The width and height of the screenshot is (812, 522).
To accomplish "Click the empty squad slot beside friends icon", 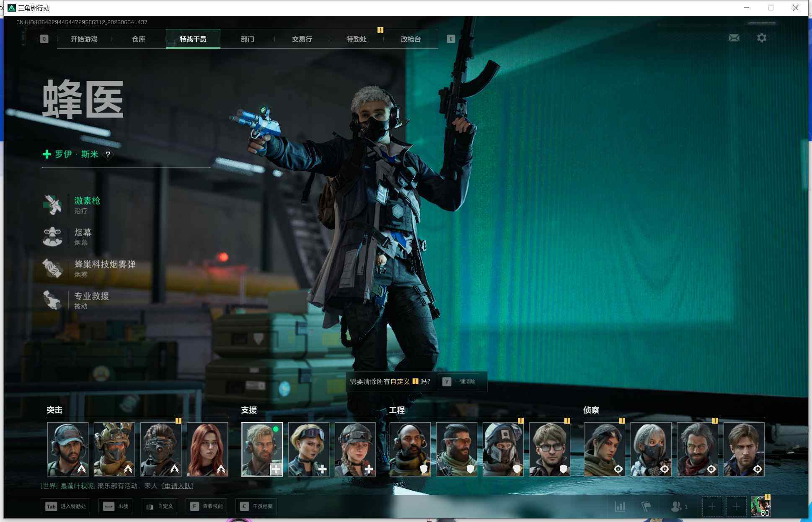I will tap(712, 507).
